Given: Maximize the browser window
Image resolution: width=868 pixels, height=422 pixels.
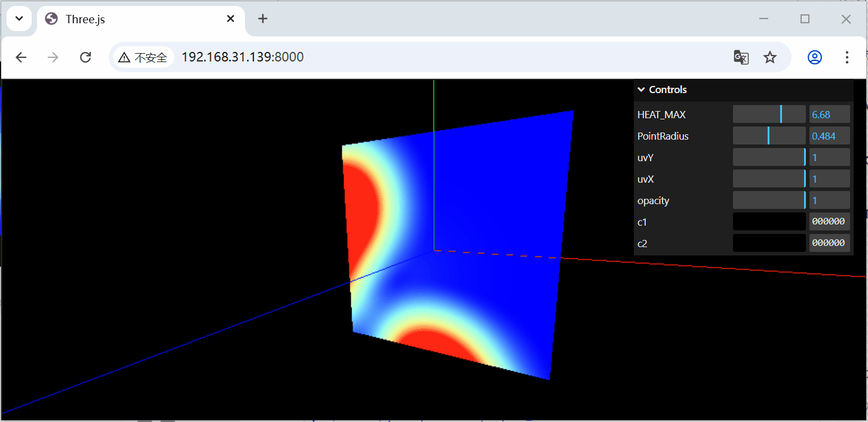Looking at the screenshot, I should click(805, 19).
